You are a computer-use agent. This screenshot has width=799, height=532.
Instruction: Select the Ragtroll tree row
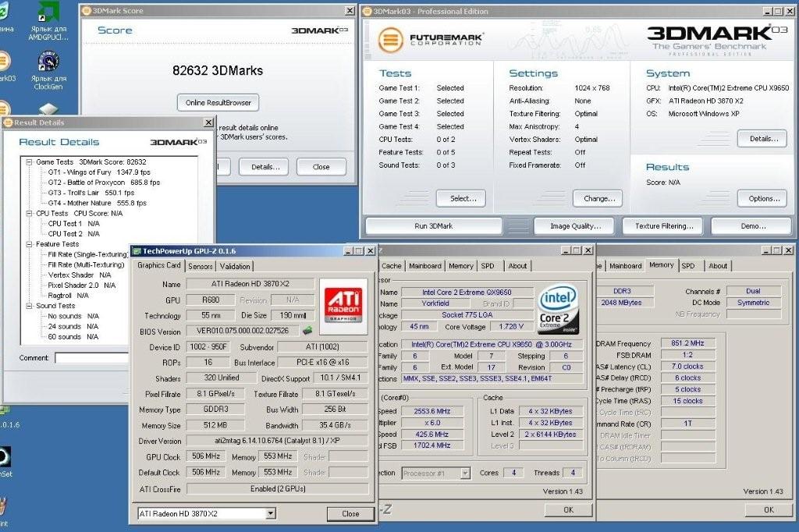tap(69, 296)
